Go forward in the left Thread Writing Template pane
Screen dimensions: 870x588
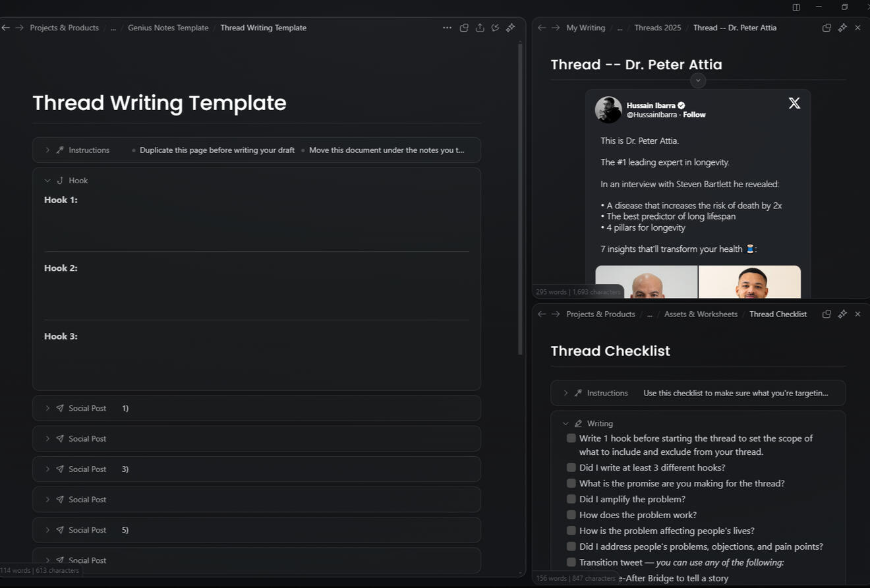[19, 28]
